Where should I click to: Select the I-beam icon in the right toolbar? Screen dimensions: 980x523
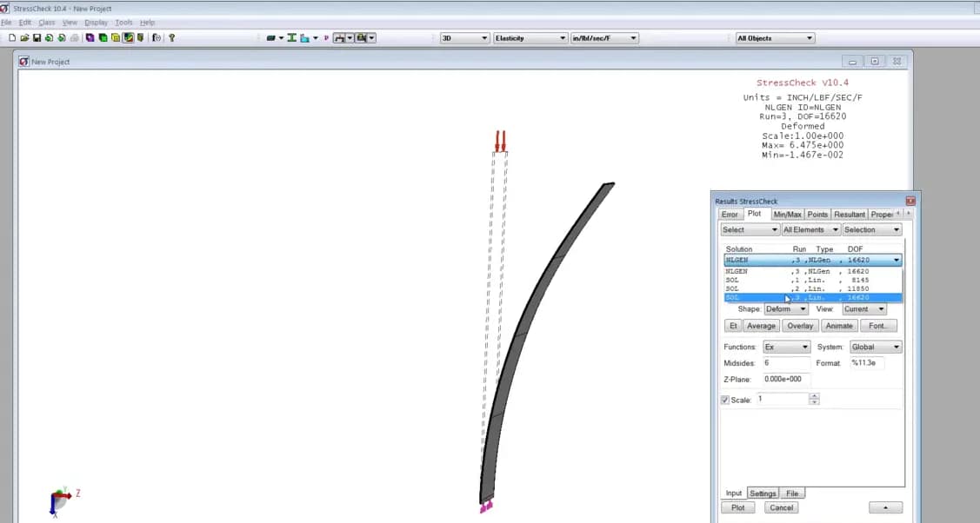click(292, 37)
